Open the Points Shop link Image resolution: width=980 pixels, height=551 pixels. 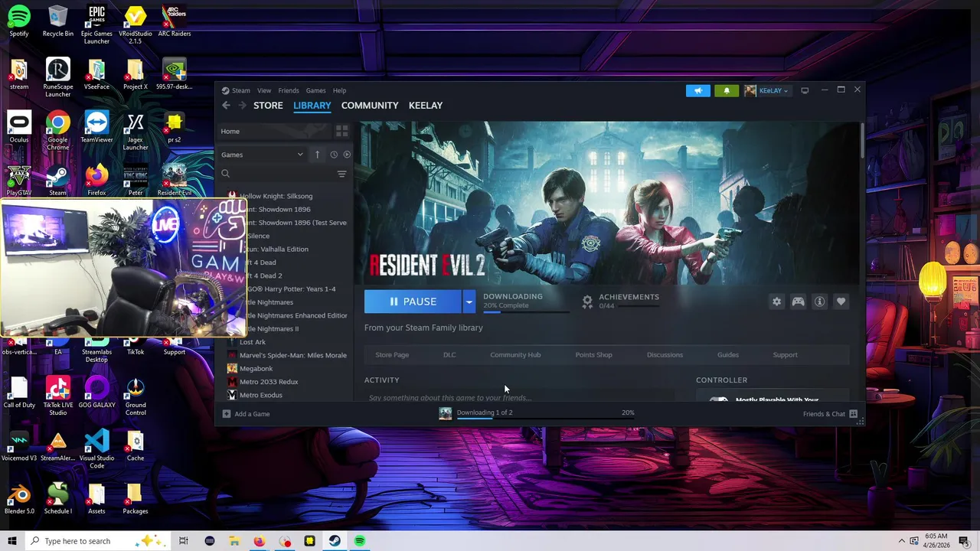pos(593,355)
